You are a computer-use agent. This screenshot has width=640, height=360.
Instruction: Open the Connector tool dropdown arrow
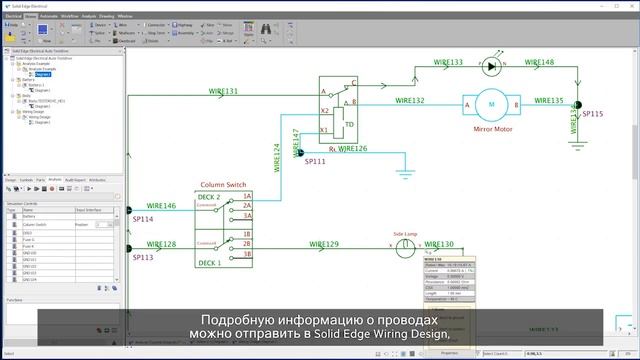[x=168, y=25]
